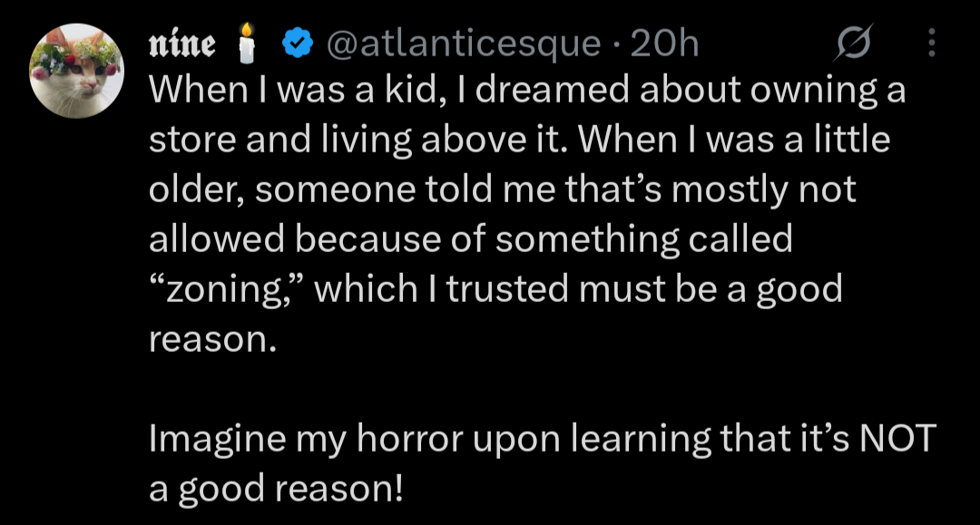Click the final line "a good reason!"
The height and width of the screenshot is (525, 980).
(x=275, y=488)
